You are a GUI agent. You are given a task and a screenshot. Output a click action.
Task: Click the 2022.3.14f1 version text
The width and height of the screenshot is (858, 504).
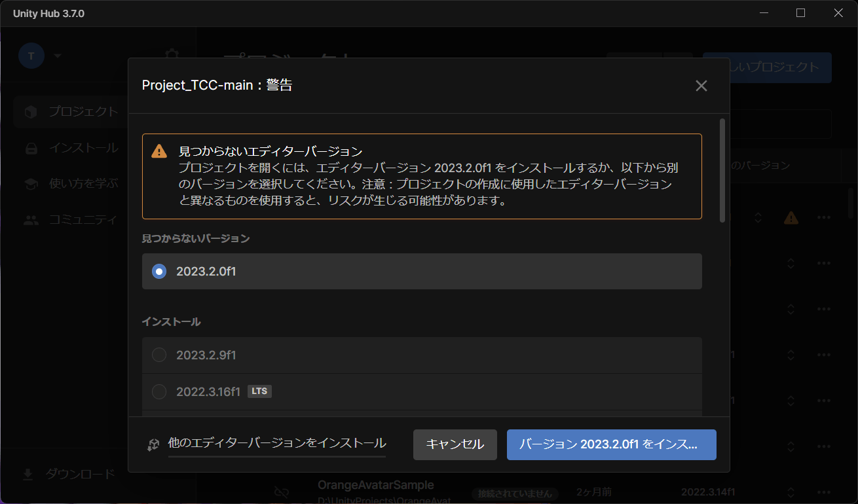[708, 492]
